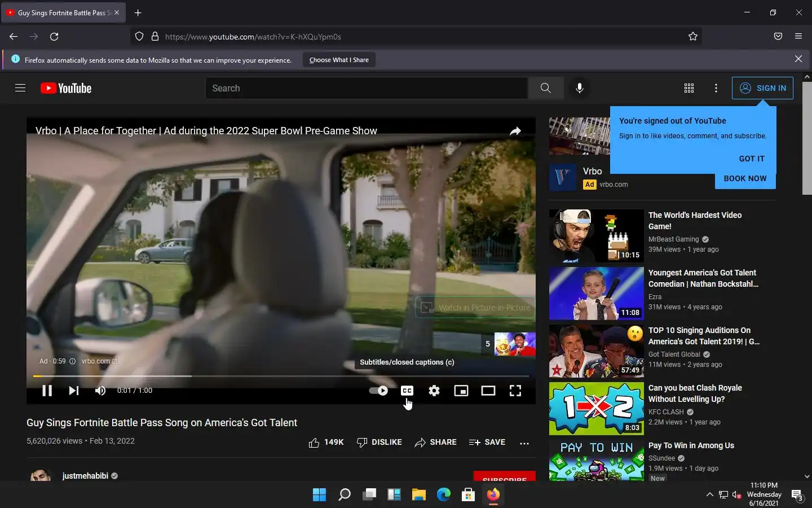
Task: Select the Guy Sings Fortnite browser tab
Action: click(62, 12)
